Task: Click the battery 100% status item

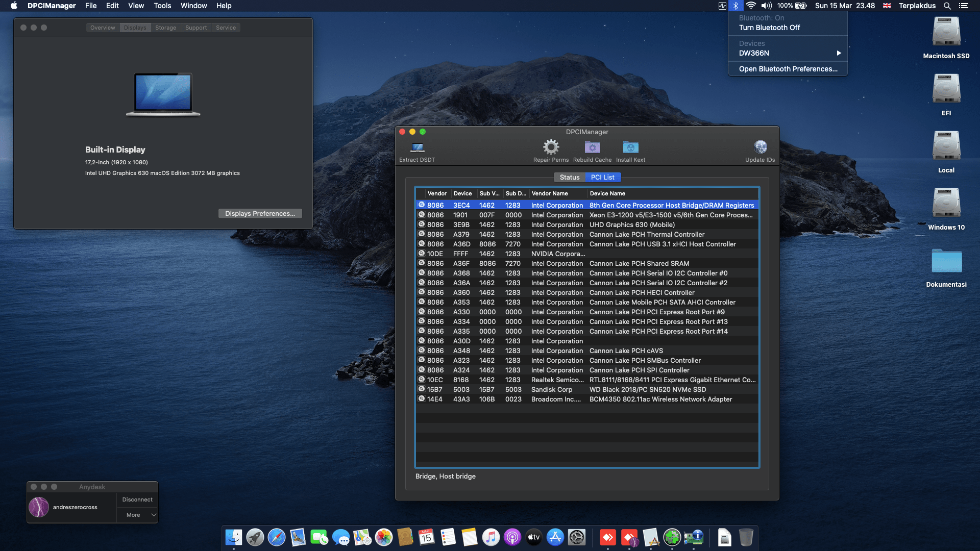Action: coord(792,6)
